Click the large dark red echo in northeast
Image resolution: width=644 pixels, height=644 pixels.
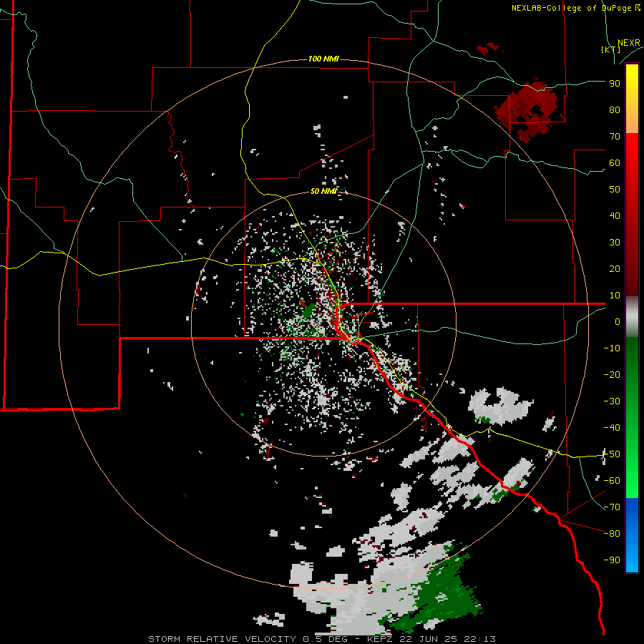528,110
